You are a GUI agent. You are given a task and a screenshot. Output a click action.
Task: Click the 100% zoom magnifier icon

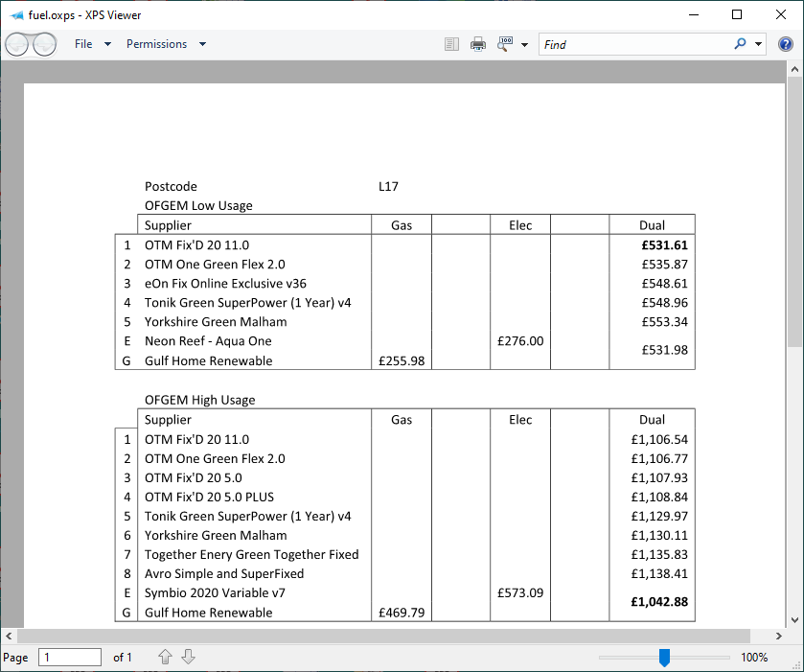(505, 44)
